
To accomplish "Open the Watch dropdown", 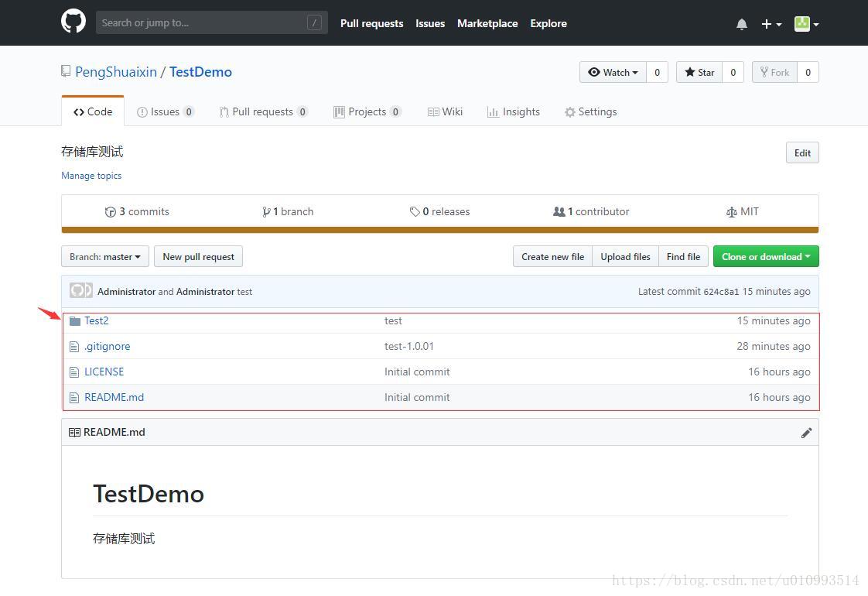I will coord(613,72).
